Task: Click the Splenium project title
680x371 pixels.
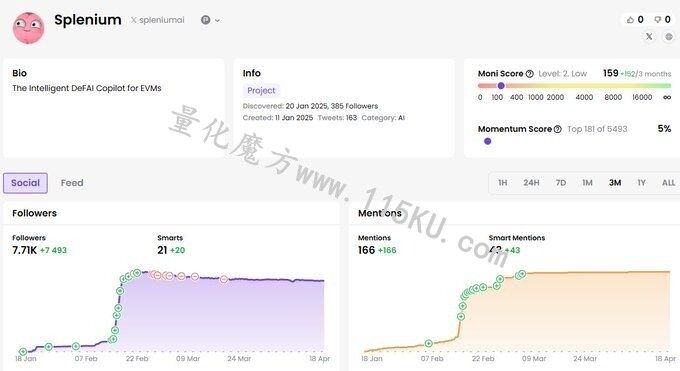Action: (88, 20)
